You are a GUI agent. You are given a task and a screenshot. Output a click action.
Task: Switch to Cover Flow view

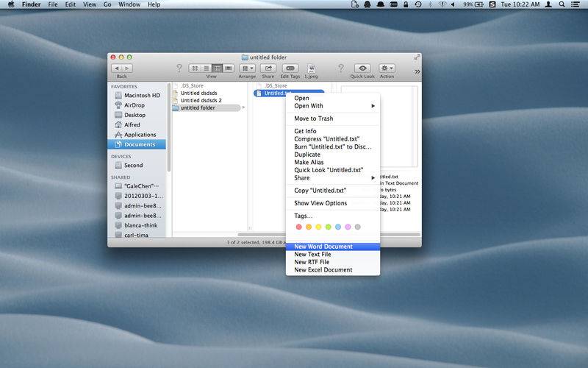229,68
